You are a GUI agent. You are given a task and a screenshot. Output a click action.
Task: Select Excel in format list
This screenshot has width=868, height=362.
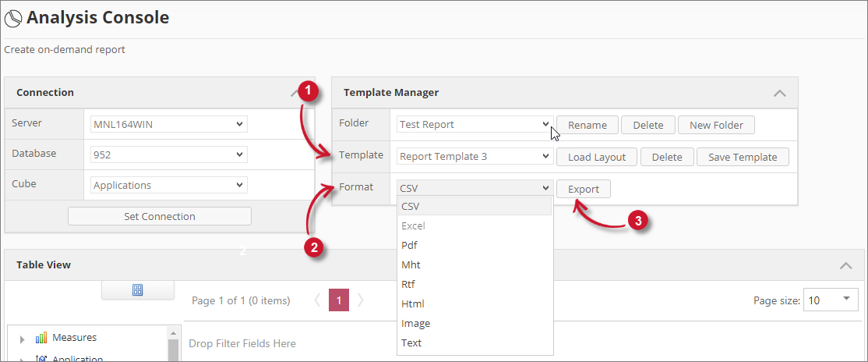tap(475, 225)
